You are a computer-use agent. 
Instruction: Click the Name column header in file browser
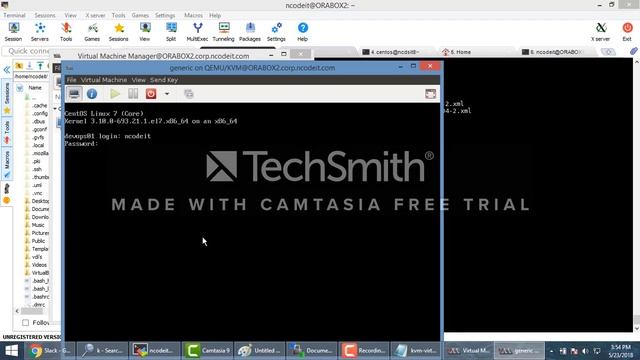(x=35, y=88)
